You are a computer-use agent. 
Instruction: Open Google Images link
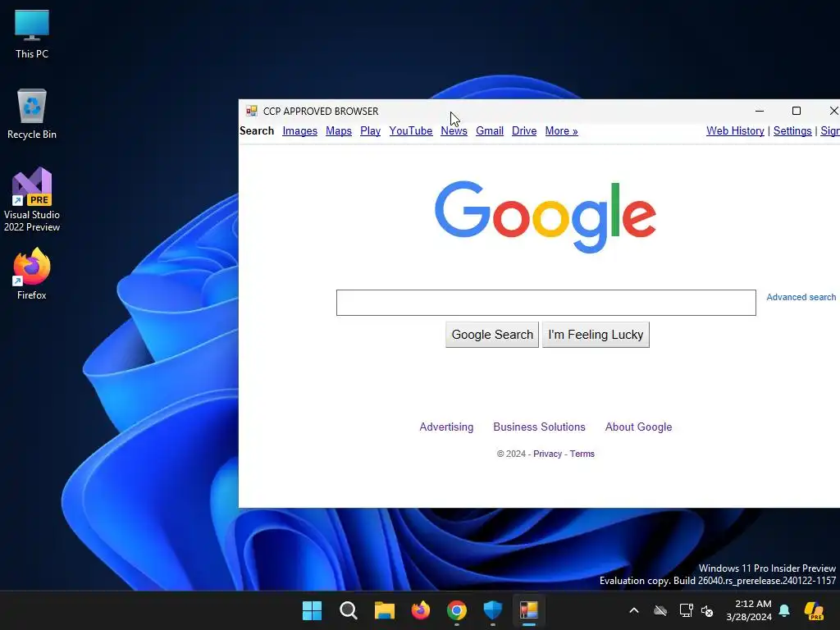point(300,131)
